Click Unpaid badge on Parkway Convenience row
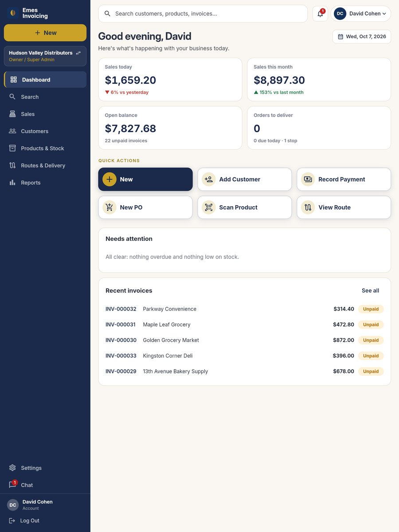399x532 pixels. click(371, 309)
